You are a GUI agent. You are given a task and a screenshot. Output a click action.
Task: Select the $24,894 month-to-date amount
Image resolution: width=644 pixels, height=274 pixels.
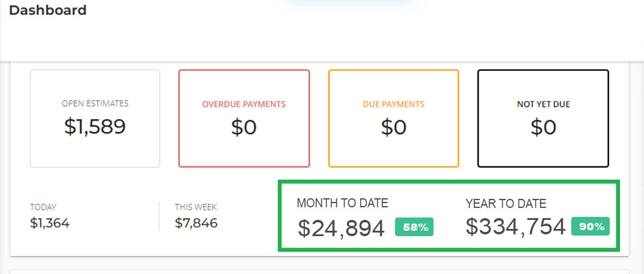click(341, 228)
